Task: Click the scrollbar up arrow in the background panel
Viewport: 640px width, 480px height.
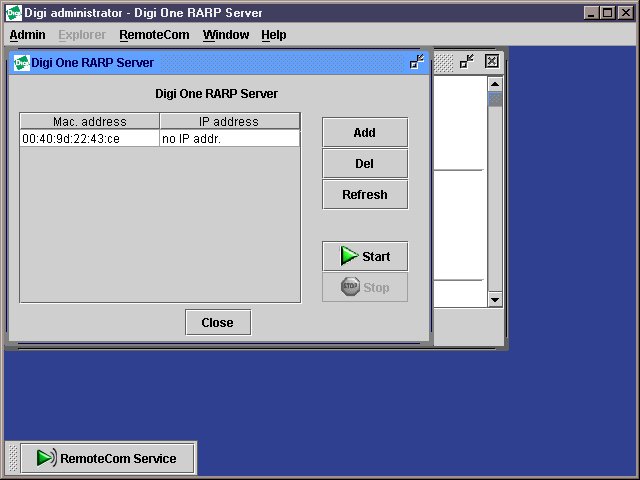Action: [495, 85]
